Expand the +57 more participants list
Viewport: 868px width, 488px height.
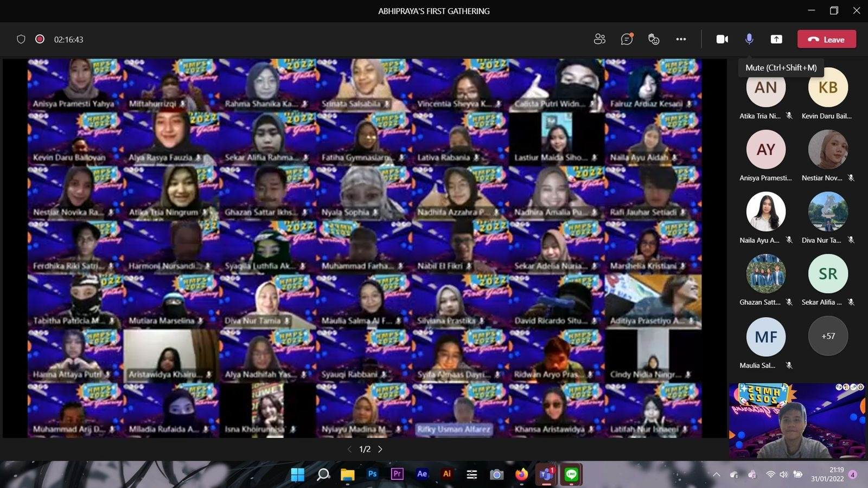click(828, 336)
